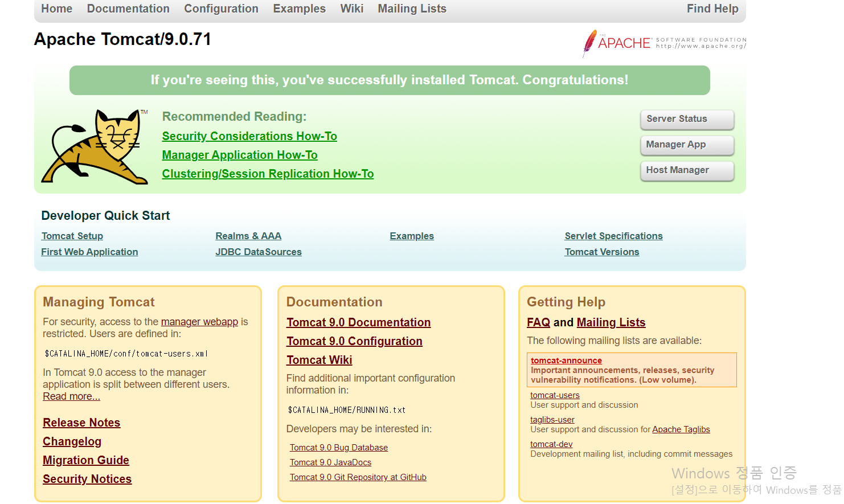The height and width of the screenshot is (504, 844).
Task: Open JDBC DataSources link
Action: (259, 252)
